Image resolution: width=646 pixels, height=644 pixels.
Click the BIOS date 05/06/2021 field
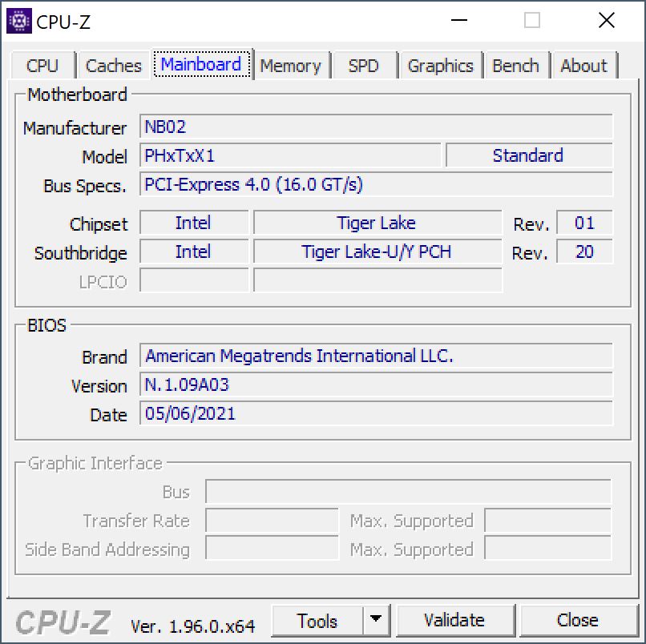(x=376, y=413)
